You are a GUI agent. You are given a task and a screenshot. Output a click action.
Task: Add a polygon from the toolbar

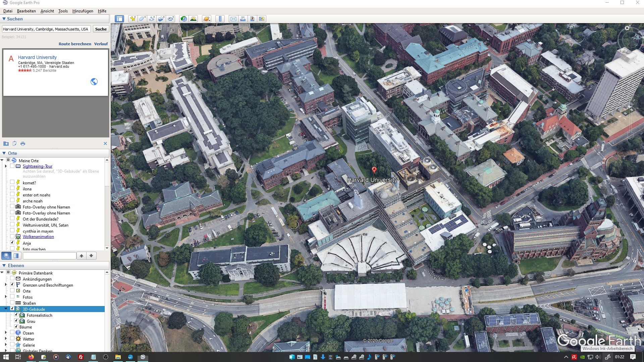tap(142, 19)
